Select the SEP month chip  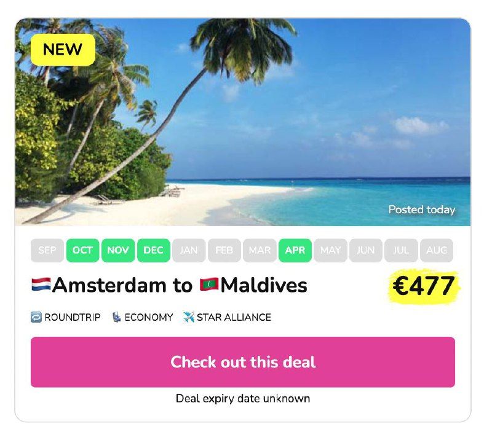47,250
